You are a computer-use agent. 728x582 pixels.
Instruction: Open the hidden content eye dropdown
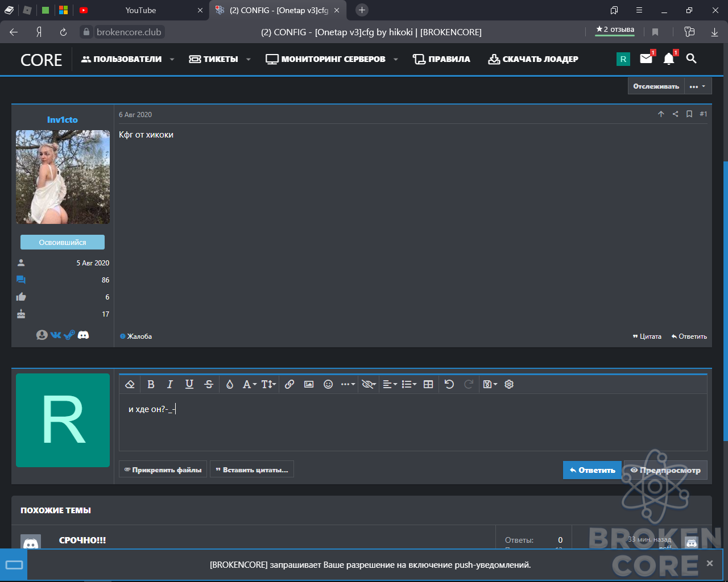click(x=369, y=384)
